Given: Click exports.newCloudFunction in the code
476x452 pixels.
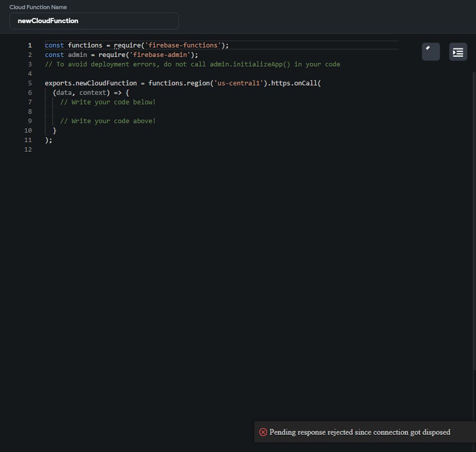Looking at the screenshot, I should 90,83.
